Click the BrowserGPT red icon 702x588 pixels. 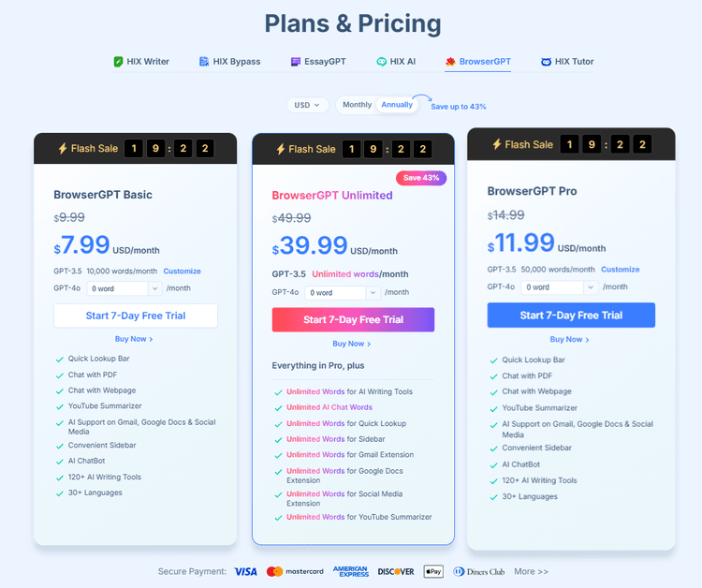pyautogui.click(x=450, y=62)
